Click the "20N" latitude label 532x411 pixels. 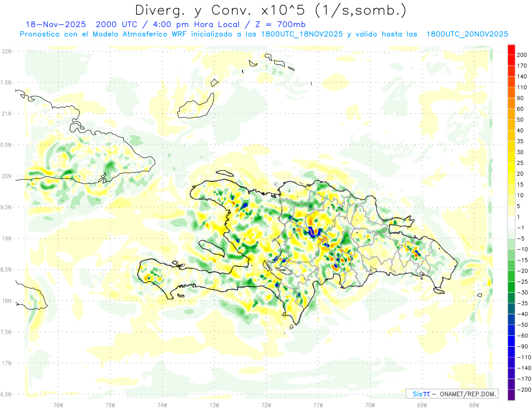(7, 176)
